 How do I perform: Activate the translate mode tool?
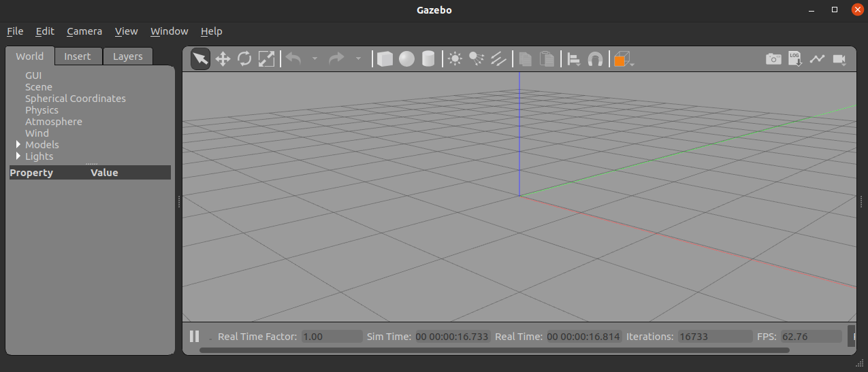coord(223,59)
